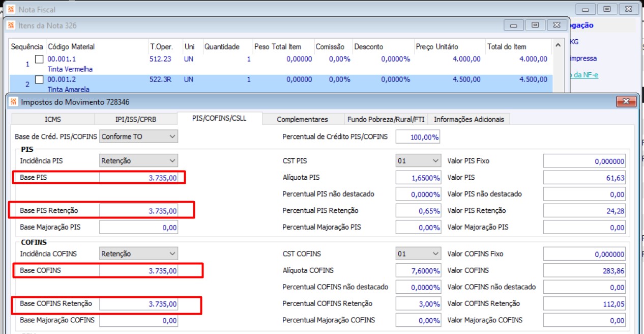Click the Impostos do Movimento window icon
The width and height of the screenshot is (644, 334).
[14, 102]
